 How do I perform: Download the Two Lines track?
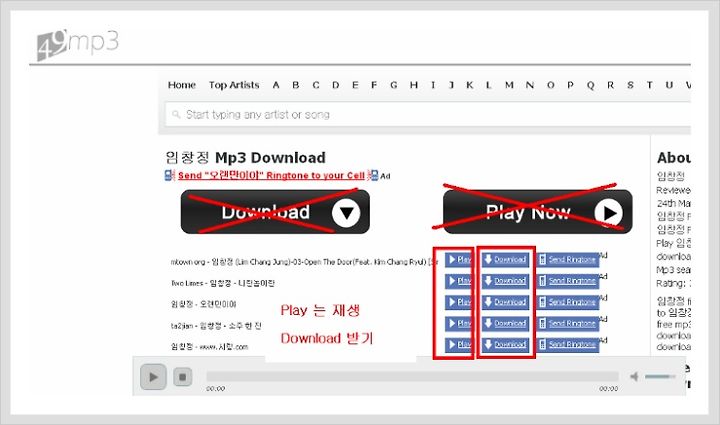[505, 280]
